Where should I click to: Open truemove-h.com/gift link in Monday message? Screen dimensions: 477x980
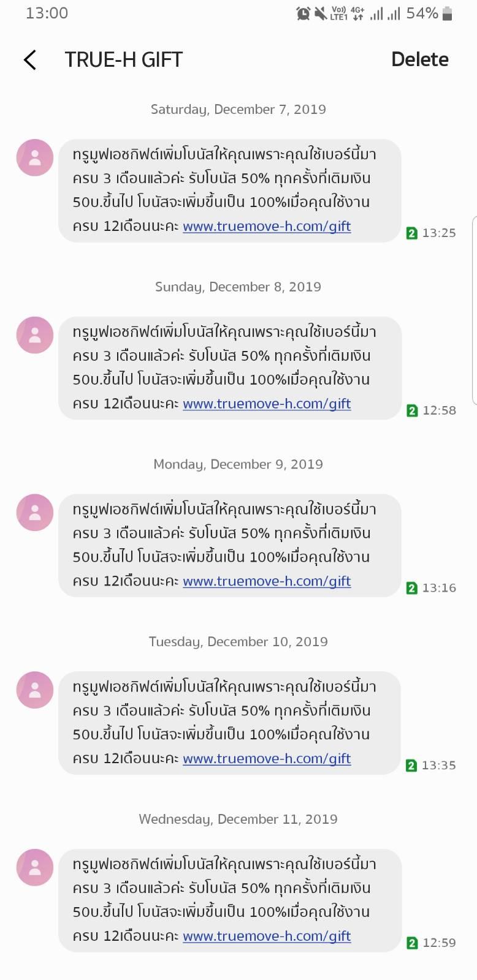tap(267, 581)
